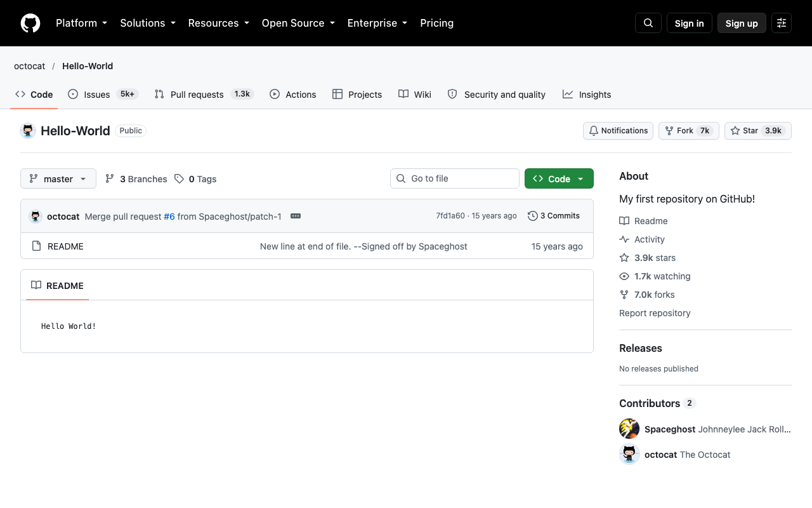Open the 3 Commits history link
This screenshot has width=812, height=508.
(554, 216)
